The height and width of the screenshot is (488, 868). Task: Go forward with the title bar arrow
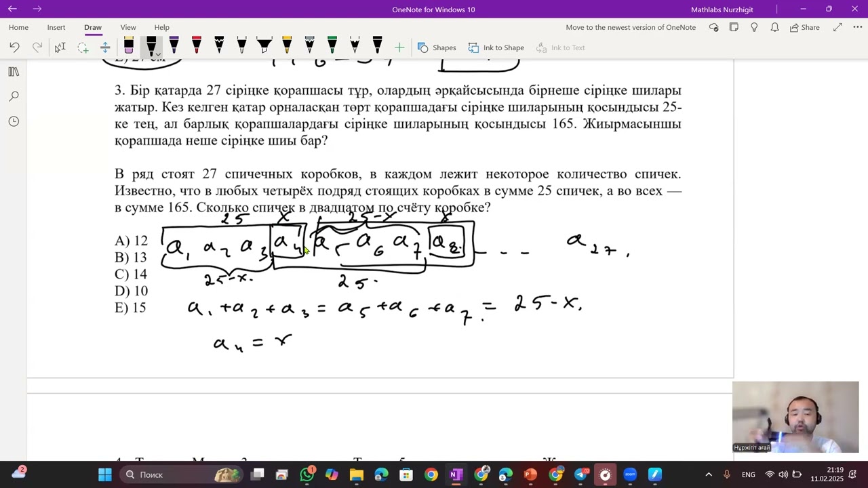(x=37, y=9)
